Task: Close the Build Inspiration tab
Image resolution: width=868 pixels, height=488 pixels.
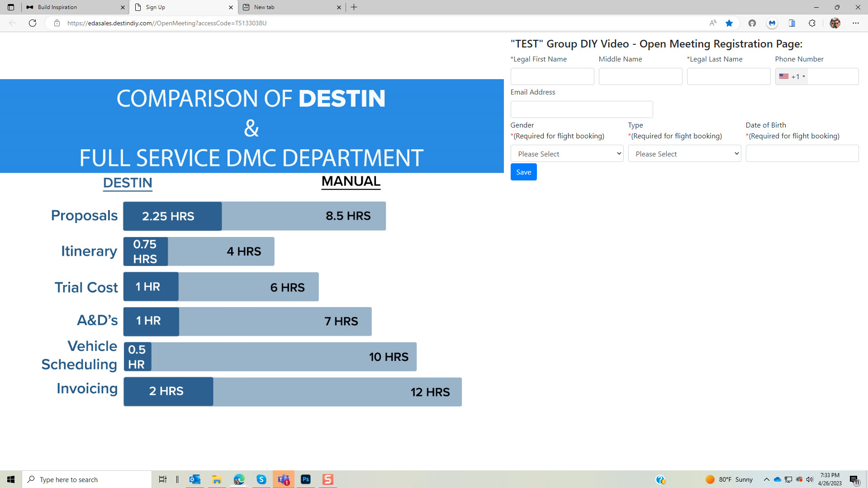Action: 123,7
